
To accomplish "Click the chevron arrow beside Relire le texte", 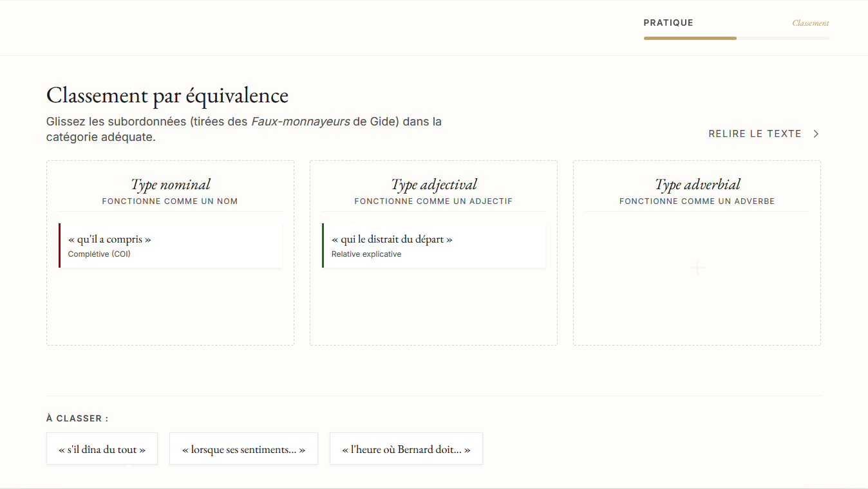I will point(816,134).
